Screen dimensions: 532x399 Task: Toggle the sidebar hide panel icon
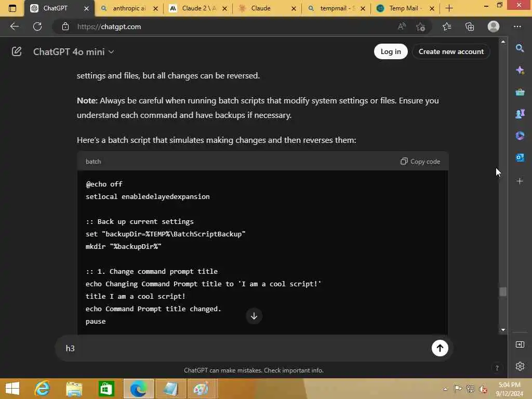[x=520, y=345]
